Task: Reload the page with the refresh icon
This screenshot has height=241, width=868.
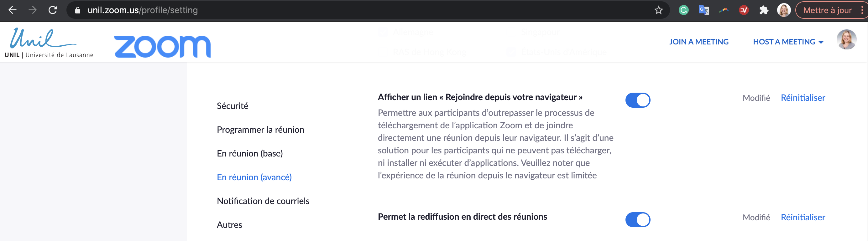Action: click(53, 10)
